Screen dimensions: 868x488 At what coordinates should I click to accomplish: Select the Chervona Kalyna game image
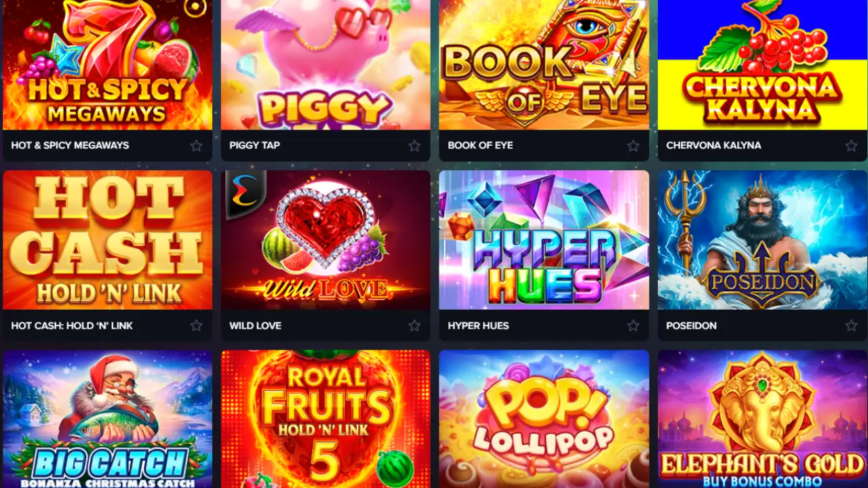763,65
